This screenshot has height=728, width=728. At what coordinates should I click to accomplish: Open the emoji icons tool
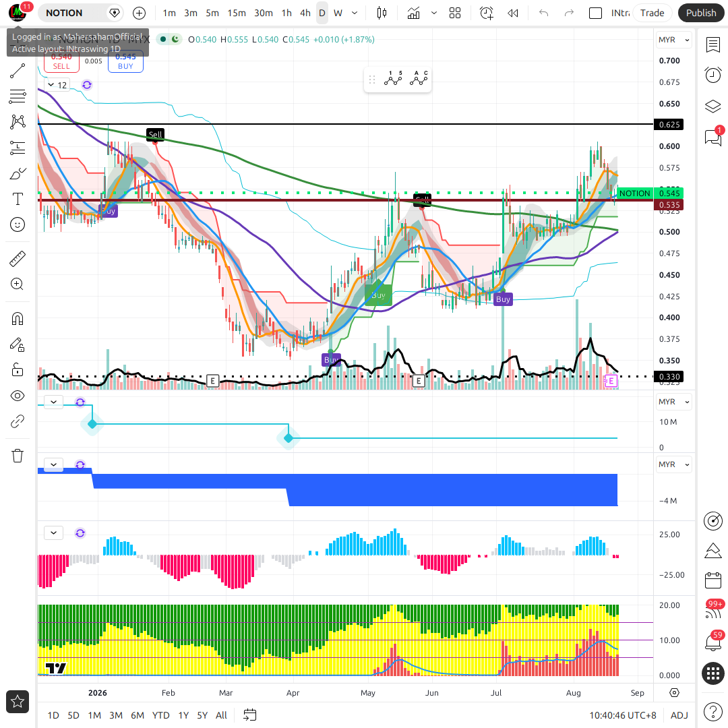tap(17, 224)
